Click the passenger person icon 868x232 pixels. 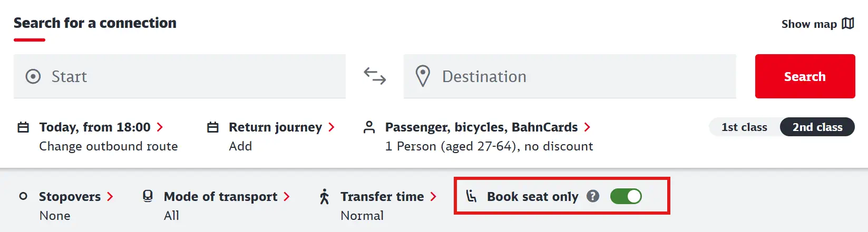(369, 127)
